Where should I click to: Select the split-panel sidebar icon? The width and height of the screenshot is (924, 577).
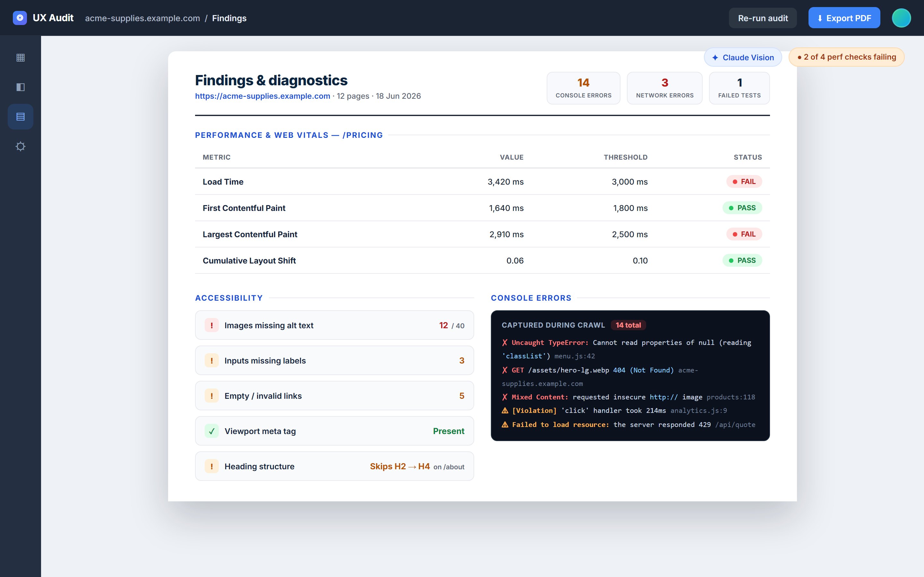point(21,87)
